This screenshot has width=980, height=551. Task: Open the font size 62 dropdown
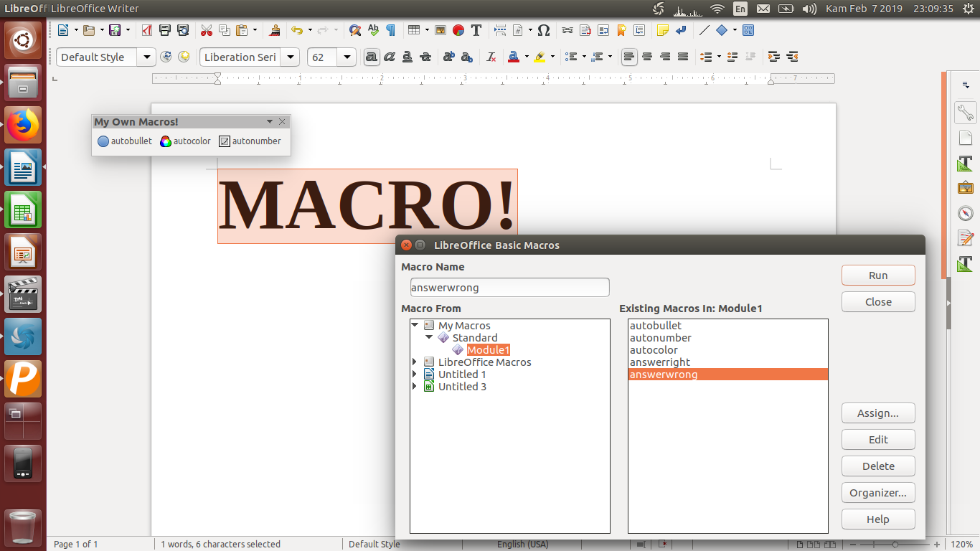347,57
